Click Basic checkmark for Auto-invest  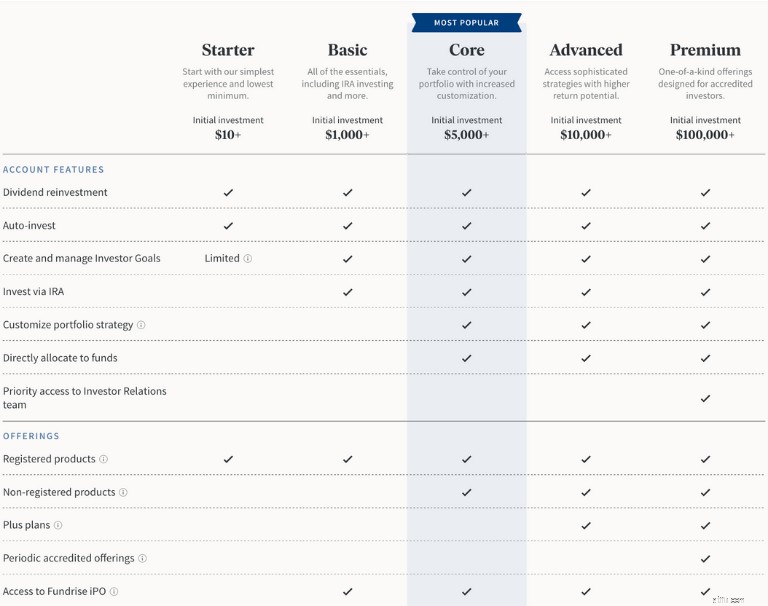pos(348,226)
